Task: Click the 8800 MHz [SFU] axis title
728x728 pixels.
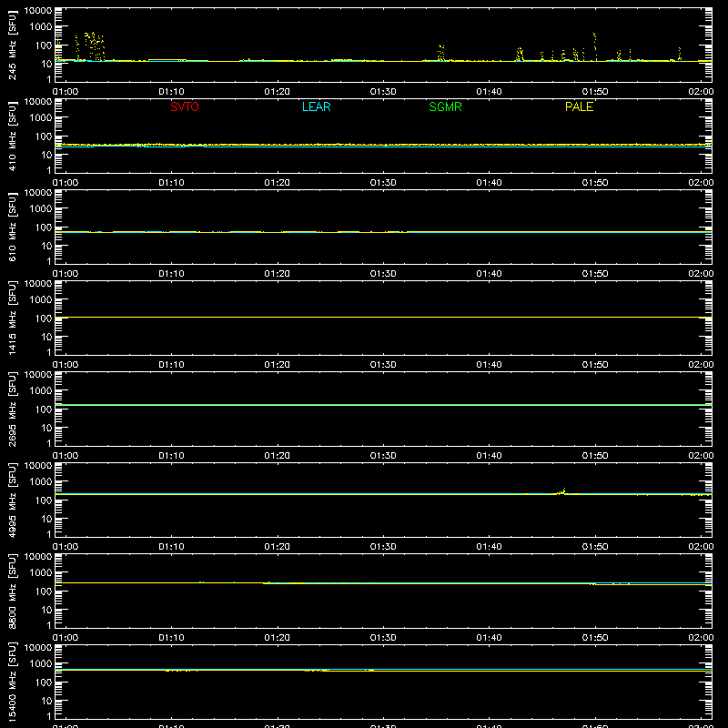Action: point(12,591)
